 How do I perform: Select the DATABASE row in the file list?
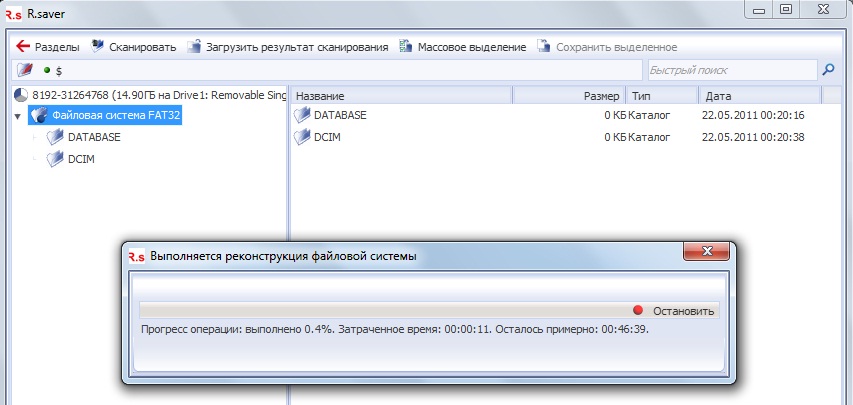click(x=566, y=115)
